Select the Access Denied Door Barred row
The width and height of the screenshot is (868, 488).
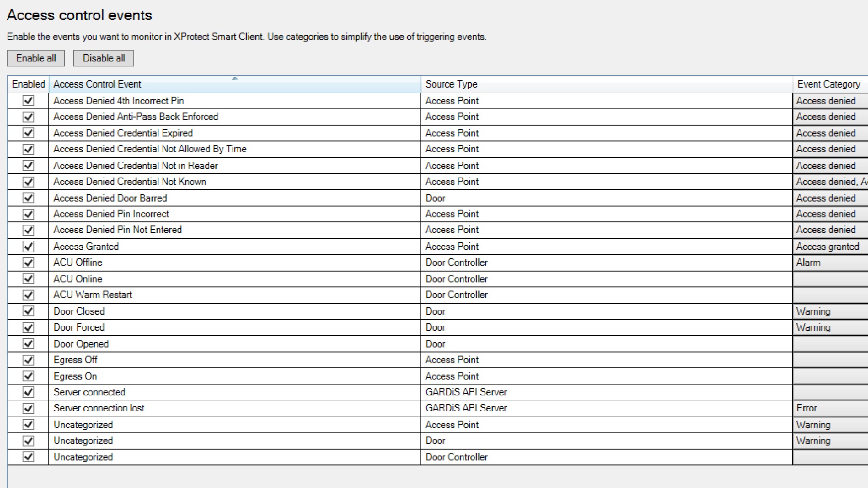click(110, 198)
